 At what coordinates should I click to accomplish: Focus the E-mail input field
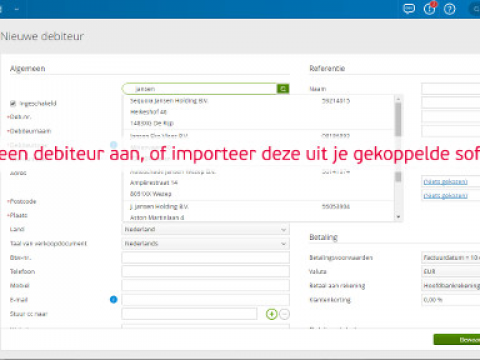(x=205, y=300)
